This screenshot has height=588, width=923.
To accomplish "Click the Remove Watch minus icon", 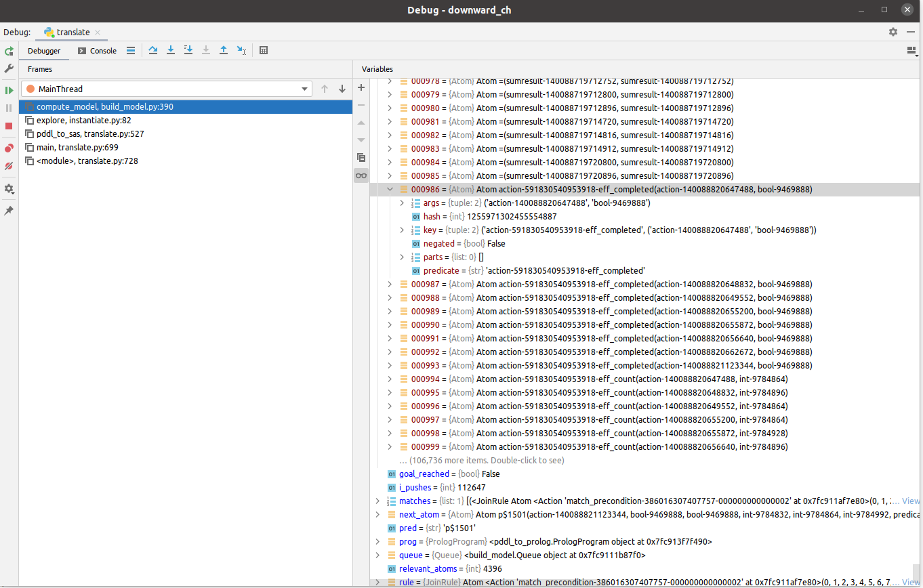I will pyautogui.click(x=361, y=105).
